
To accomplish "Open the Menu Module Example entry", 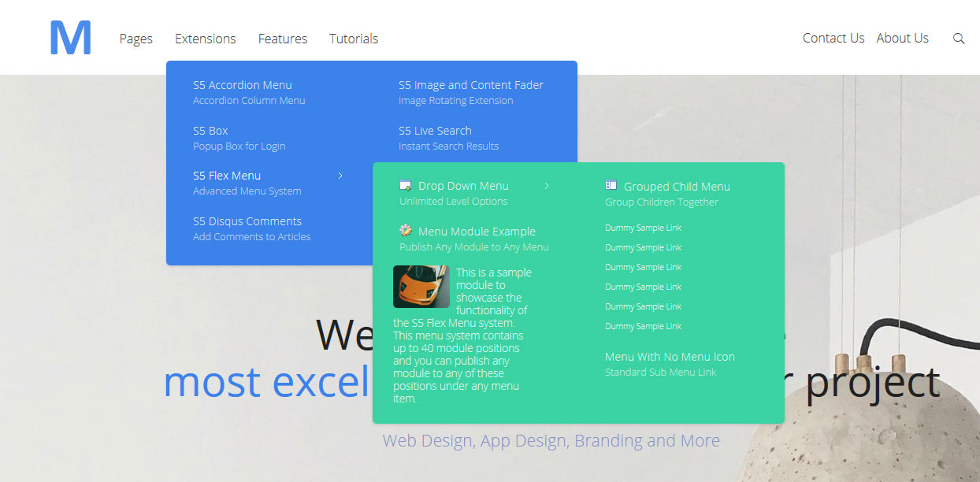I will (477, 232).
